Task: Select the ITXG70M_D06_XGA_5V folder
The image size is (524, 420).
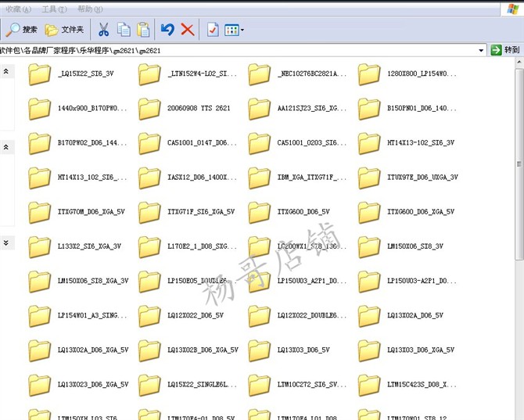Action: tap(77, 212)
